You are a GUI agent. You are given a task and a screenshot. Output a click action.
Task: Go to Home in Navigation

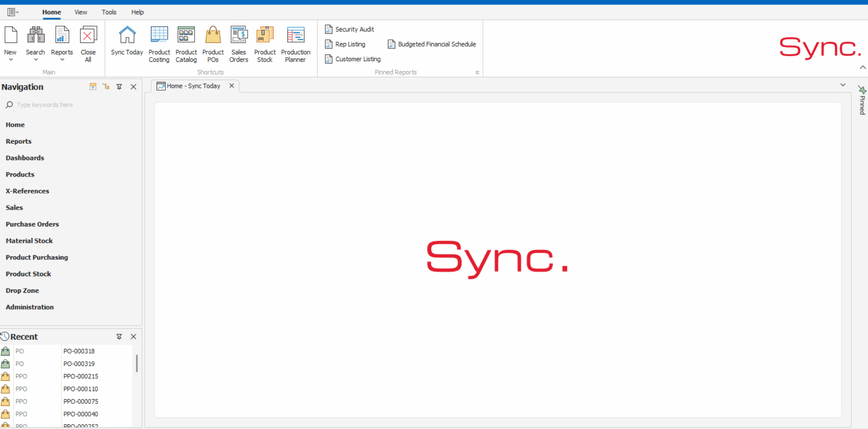(15, 125)
